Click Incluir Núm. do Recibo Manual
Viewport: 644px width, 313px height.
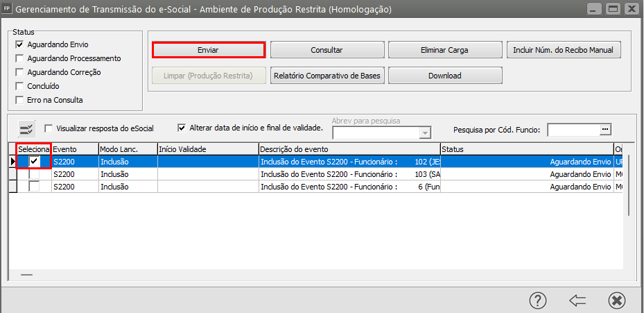pyautogui.click(x=563, y=50)
